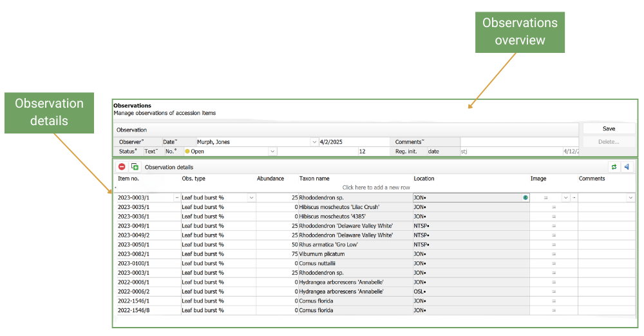Viewport: 644px width, 336px height.
Task: Click the No. field showing 12
Action: click(x=374, y=152)
